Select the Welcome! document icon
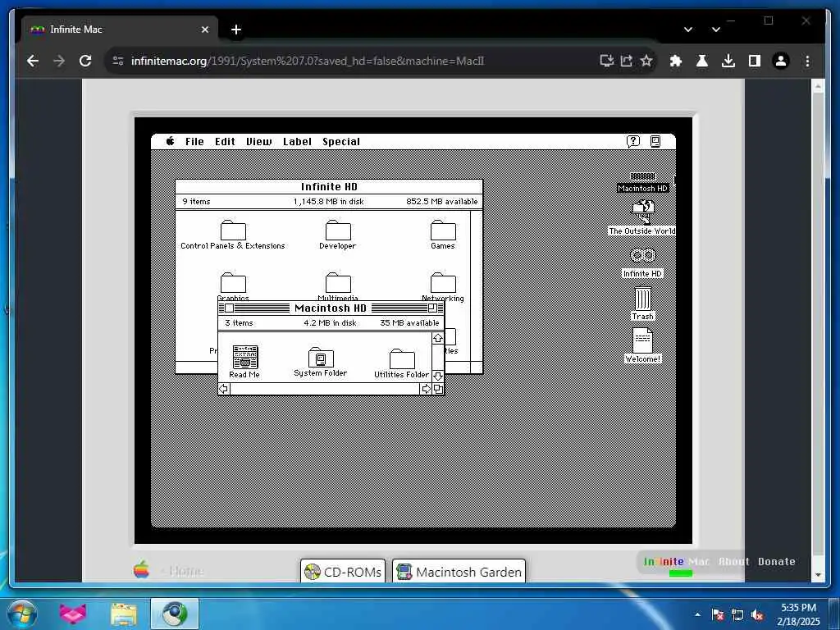Screen dimensions: 840x630 tap(643, 345)
